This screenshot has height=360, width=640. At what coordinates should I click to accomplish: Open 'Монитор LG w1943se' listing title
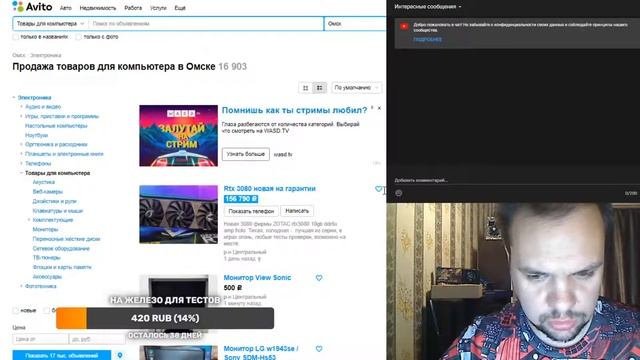pos(261,353)
